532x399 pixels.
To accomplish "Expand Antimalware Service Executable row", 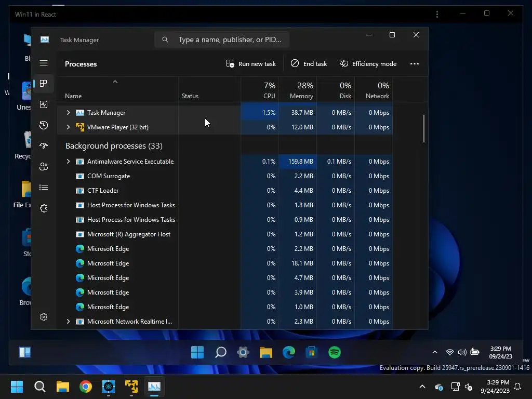I will [x=68, y=162].
